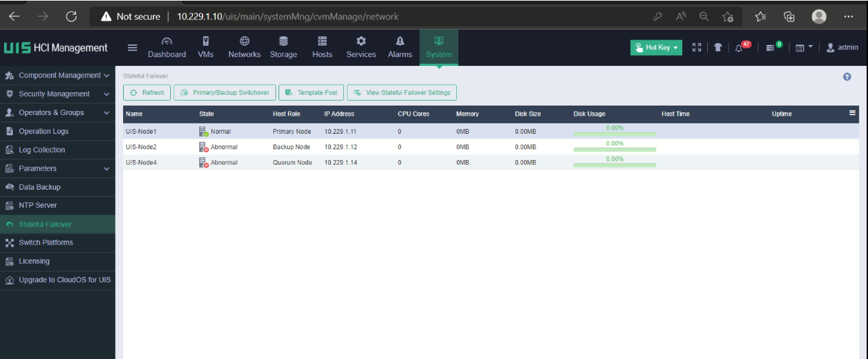Click the Quorum Node role cell
The image size is (868, 359).
coord(292,163)
